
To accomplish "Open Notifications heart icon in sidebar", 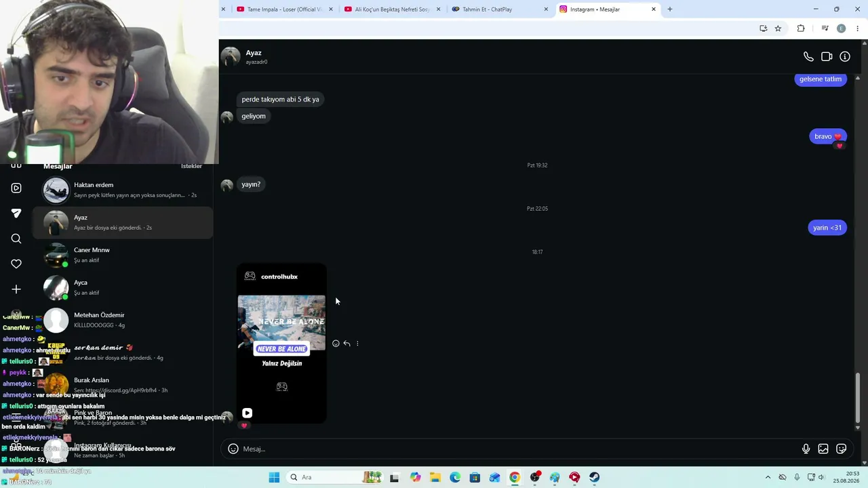I will tap(16, 264).
